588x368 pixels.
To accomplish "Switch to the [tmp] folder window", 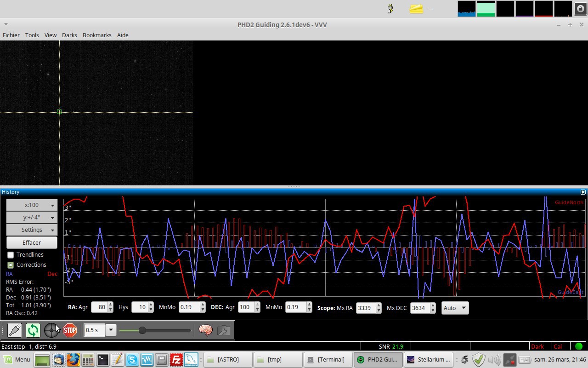I will coord(278,360).
